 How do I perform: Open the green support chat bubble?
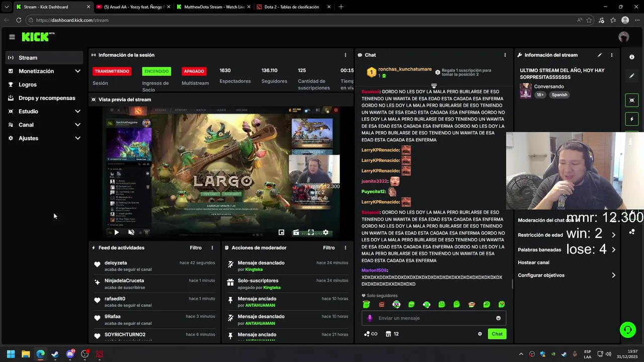click(628, 330)
